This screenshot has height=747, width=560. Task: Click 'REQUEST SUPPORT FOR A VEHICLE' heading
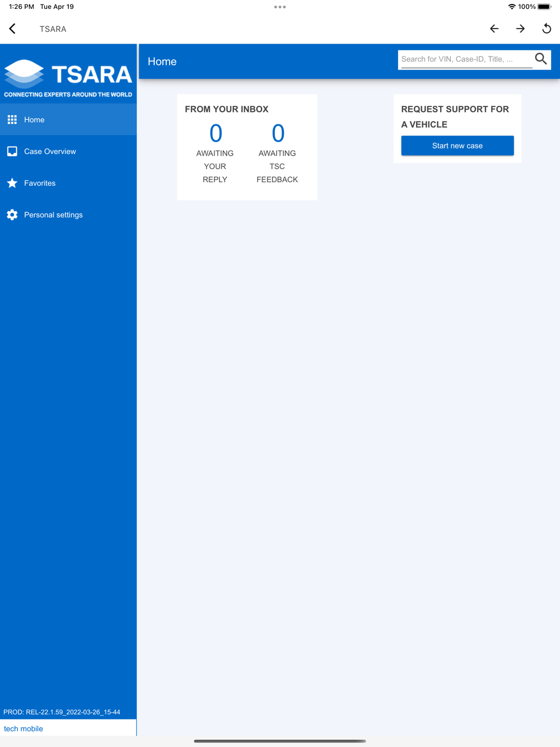click(x=455, y=116)
